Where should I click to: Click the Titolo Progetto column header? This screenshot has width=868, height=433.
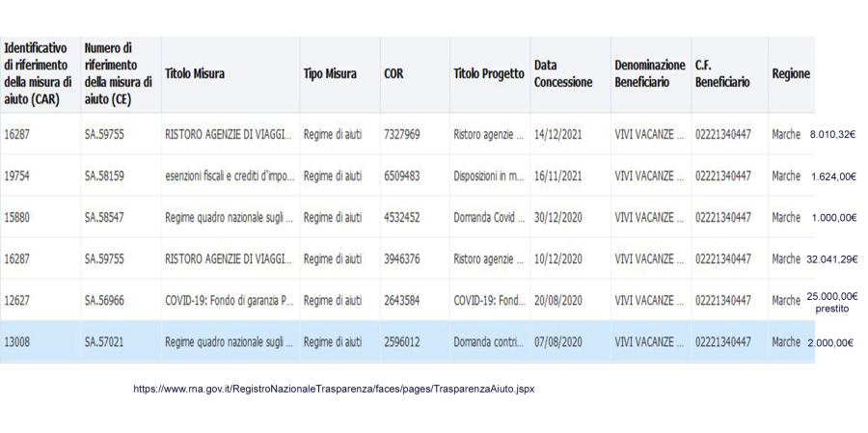coord(486,73)
